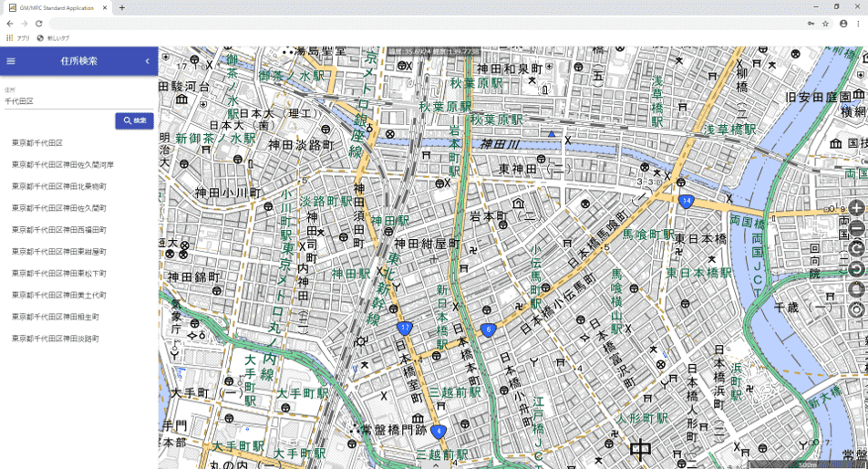868x469 pixels.
Task: Click the north reset compass button on the map
Action: (856, 289)
